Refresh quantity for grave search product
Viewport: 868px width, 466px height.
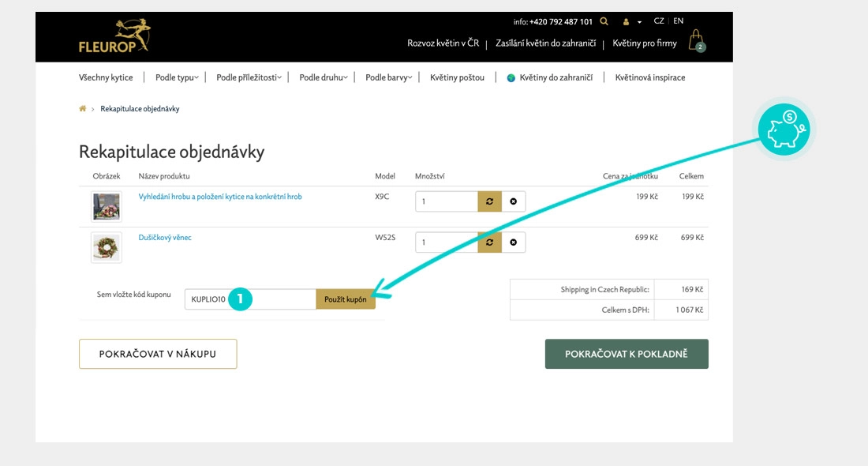tap(489, 201)
